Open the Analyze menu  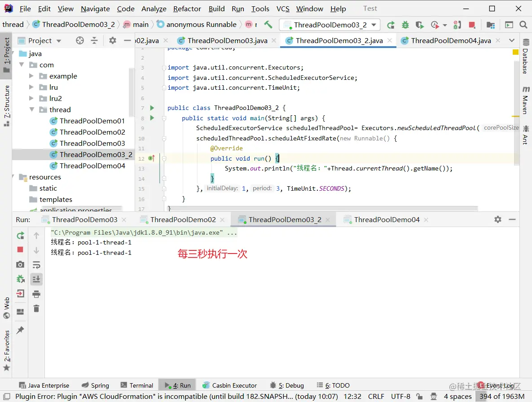(x=154, y=9)
